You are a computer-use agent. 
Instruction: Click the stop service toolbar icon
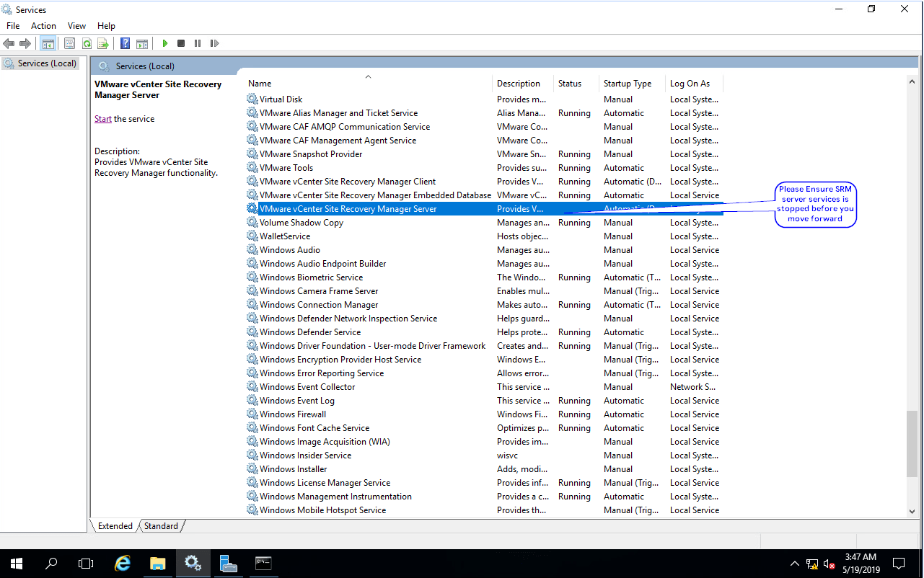182,43
